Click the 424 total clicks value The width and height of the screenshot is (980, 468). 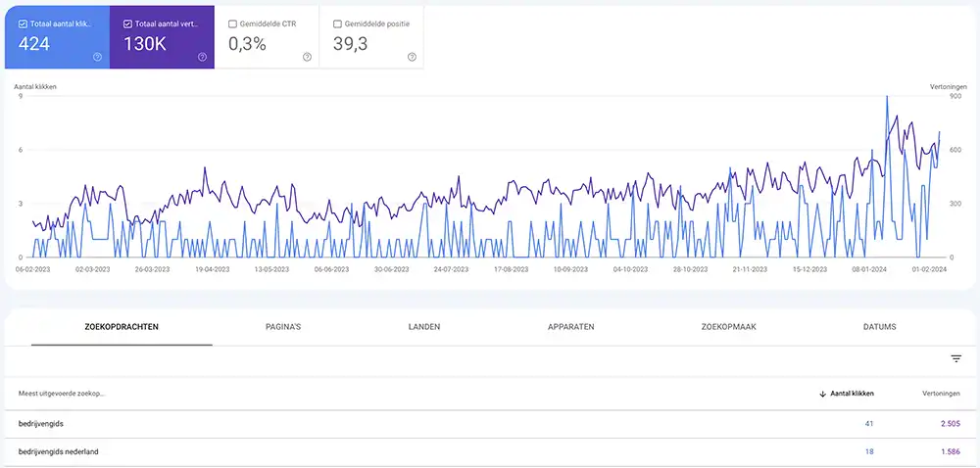[34, 44]
